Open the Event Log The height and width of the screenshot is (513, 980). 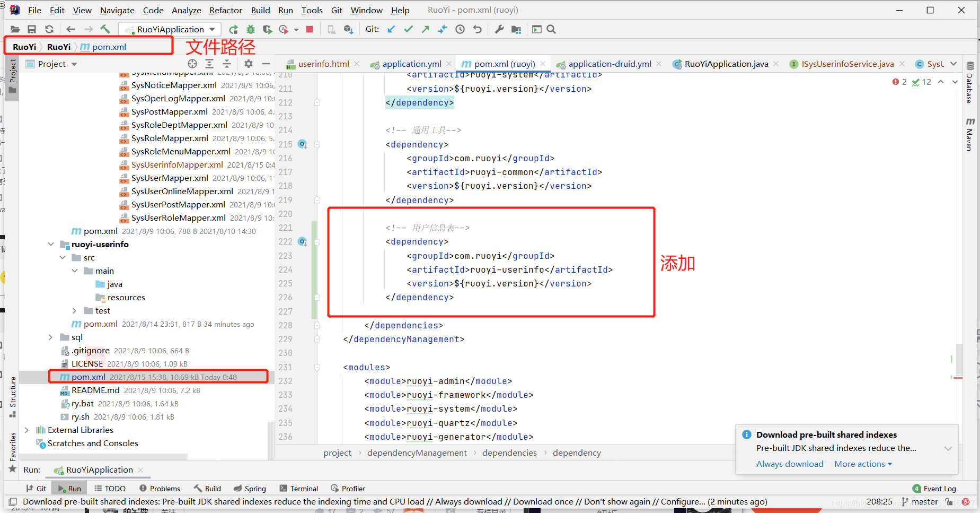pyautogui.click(x=934, y=489)
